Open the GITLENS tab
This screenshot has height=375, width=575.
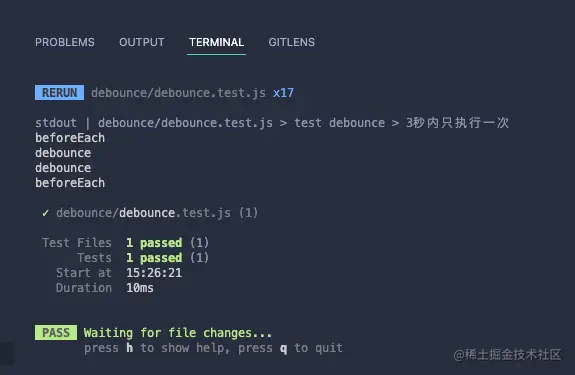[292, 42]
